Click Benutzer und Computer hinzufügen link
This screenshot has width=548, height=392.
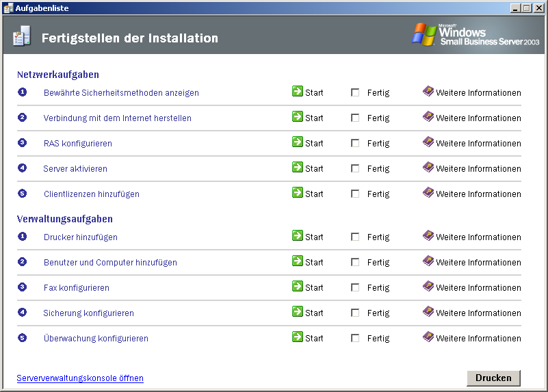pos(110,263)
